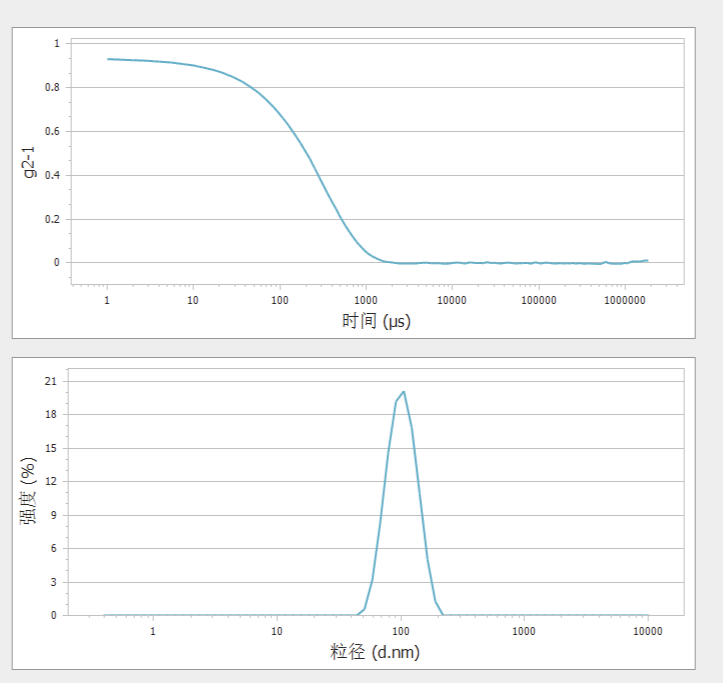Click the 10000 tick label on particle size axis
This screenshot has height=683, width=723.
647,631
